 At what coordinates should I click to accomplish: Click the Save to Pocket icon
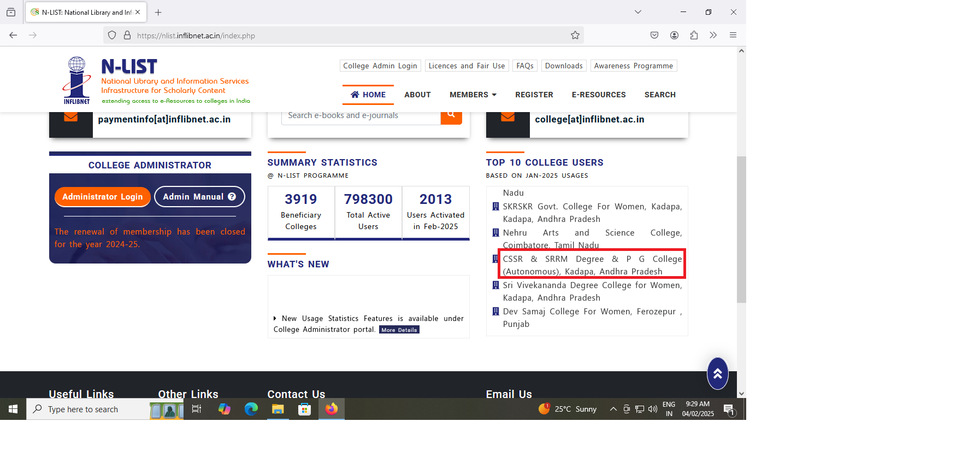click(x=654, y=36)
